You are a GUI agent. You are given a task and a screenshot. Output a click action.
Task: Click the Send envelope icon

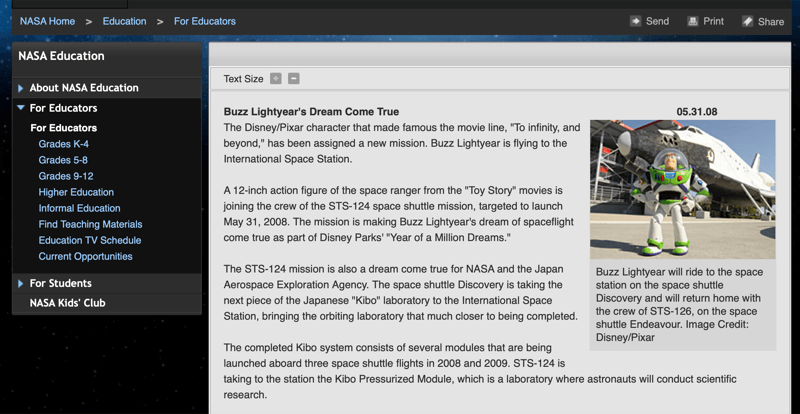click(635, 21)
